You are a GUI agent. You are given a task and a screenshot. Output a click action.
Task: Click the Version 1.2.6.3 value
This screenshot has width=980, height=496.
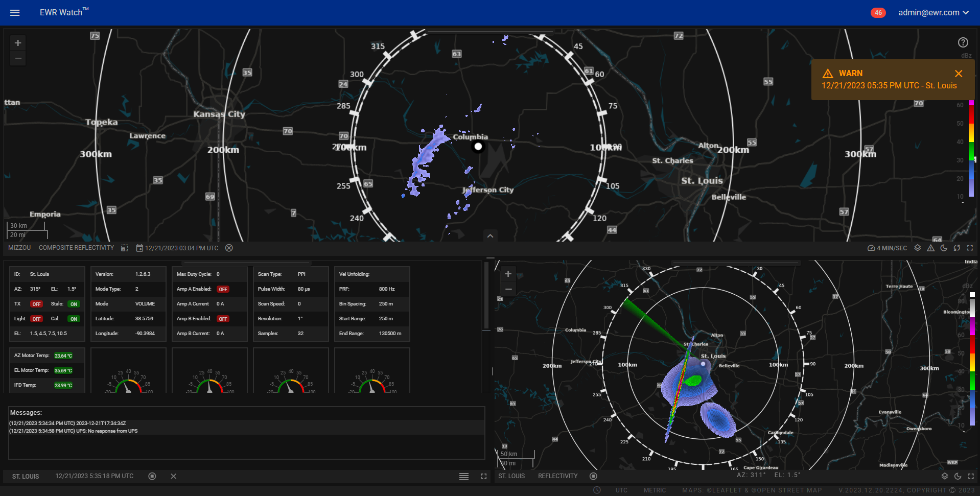pos(143,274)
